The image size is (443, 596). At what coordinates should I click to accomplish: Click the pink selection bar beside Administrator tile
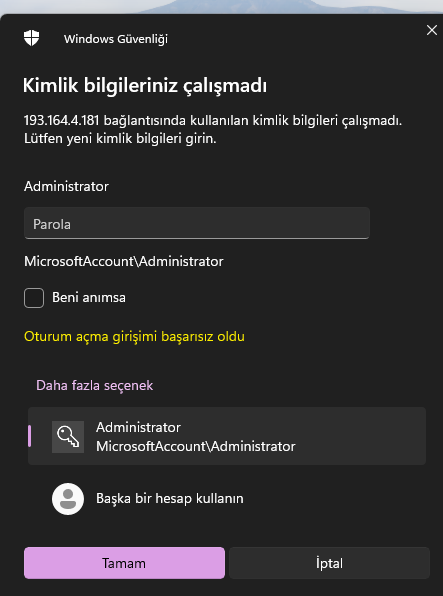[x=30, y=436]
